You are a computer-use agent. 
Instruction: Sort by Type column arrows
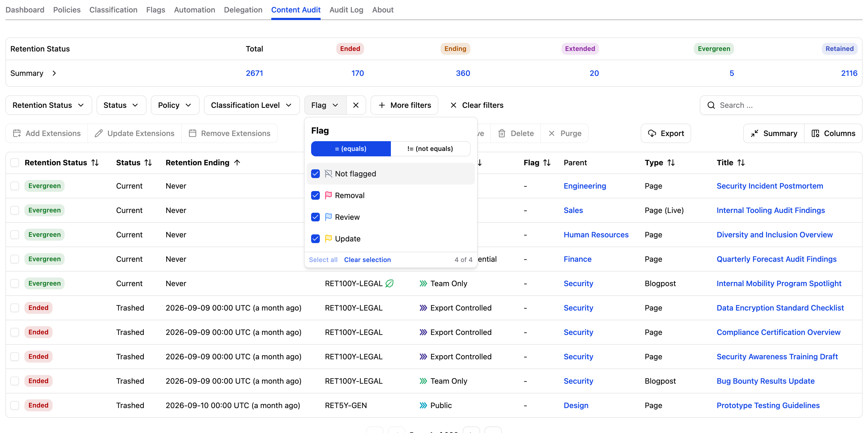tap(671, 163)
